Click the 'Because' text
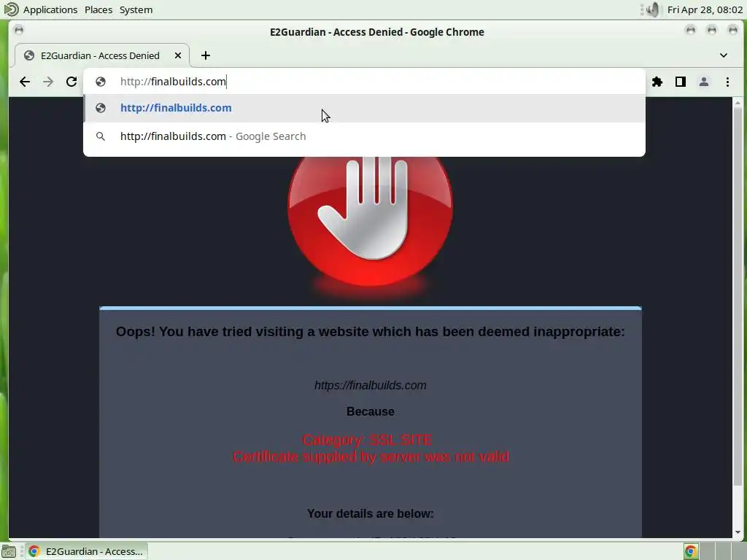 click(x=370, y=411)
